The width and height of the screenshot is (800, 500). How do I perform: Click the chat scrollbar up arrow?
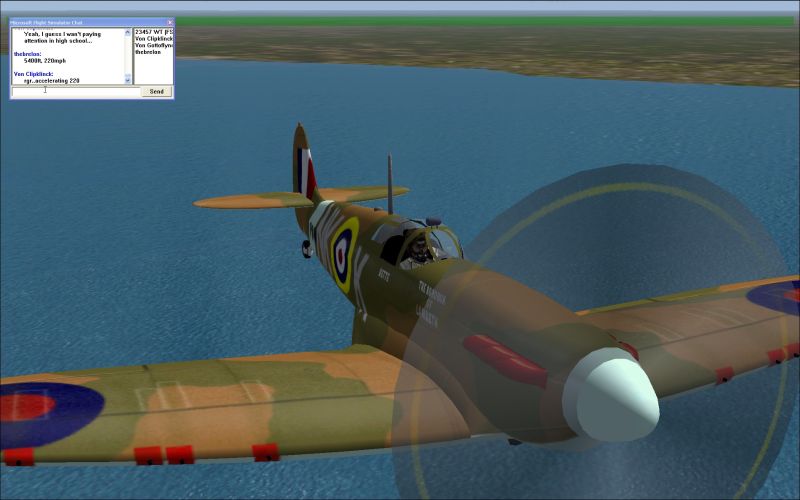point(128,32)
